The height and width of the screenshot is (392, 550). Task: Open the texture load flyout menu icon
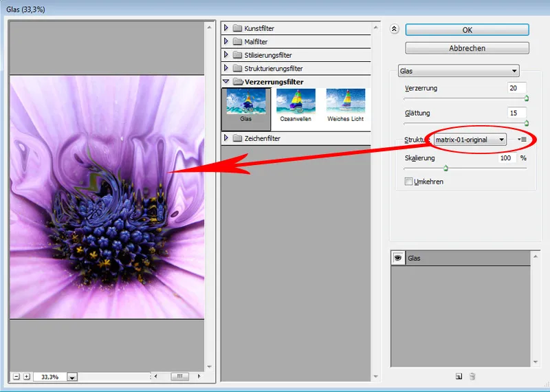coord(522,140)
